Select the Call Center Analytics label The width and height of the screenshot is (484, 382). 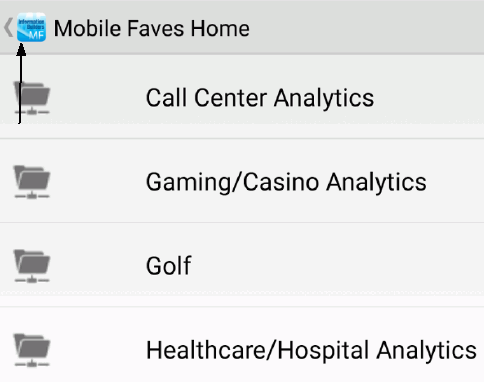click(x=260, y=98)
